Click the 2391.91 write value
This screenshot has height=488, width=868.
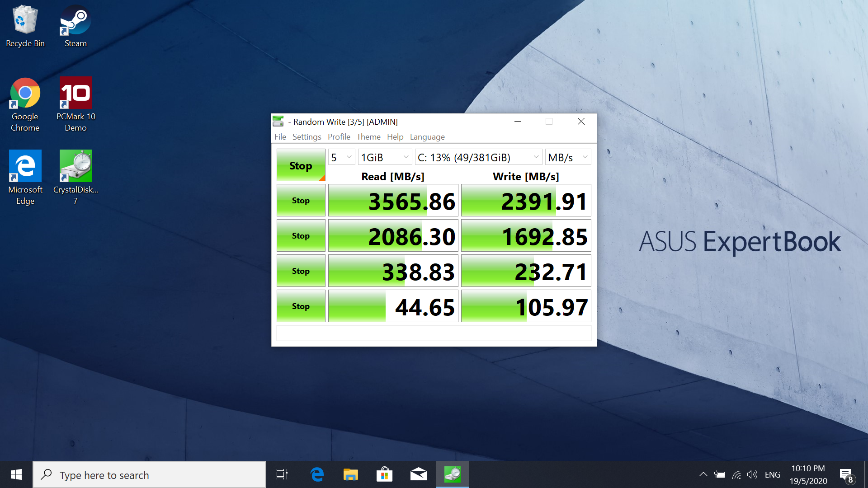point(526,200)
